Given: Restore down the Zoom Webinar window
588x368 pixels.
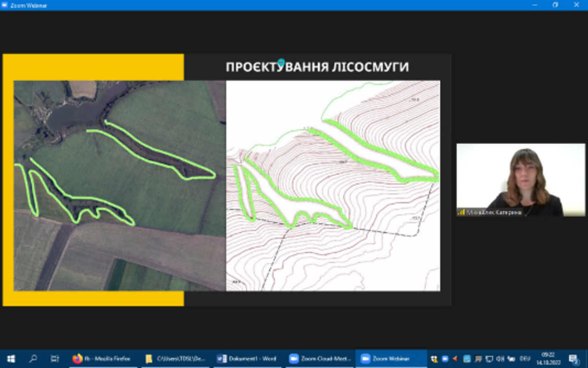Looking at the screenshot, I should click(x=555, y=5).
